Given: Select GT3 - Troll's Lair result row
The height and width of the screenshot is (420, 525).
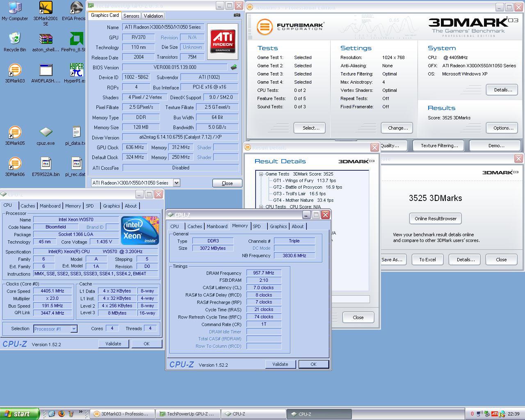Looking at the screenshot, I should click(299, 194).
